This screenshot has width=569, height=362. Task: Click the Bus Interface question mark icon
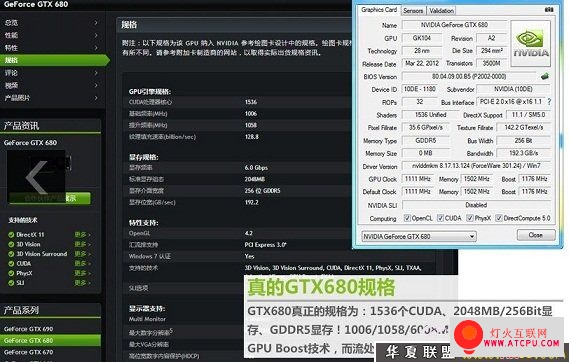(x=549, y=102)
